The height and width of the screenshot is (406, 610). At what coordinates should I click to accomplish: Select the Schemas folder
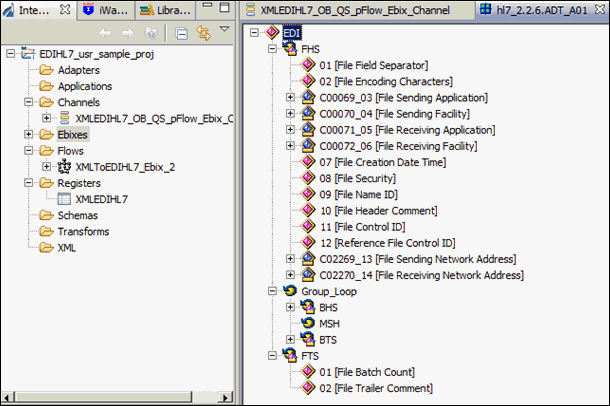[77, 215]
